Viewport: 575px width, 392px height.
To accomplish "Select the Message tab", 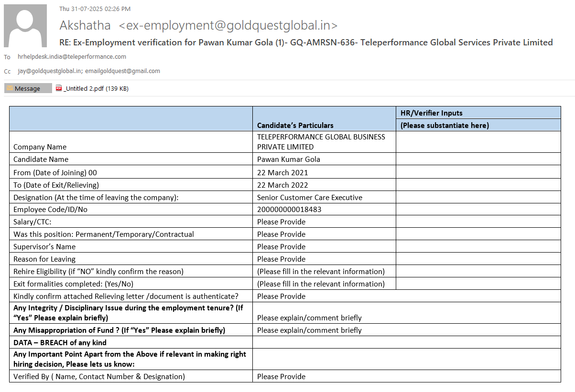I will pos(28,88).
